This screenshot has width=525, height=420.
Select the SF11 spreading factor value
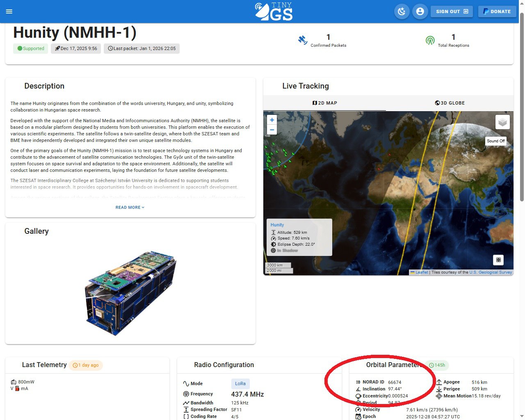pos(236,410)
